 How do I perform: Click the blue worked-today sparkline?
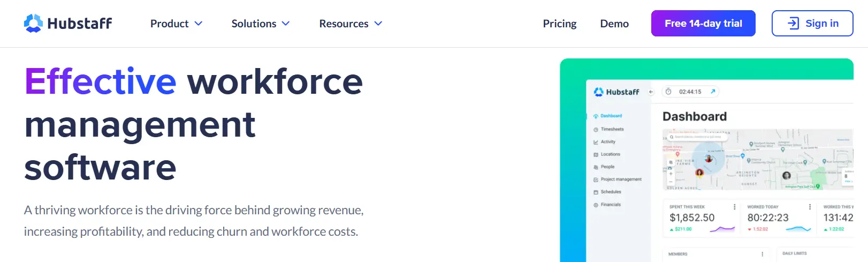click(x=798, y=229)
